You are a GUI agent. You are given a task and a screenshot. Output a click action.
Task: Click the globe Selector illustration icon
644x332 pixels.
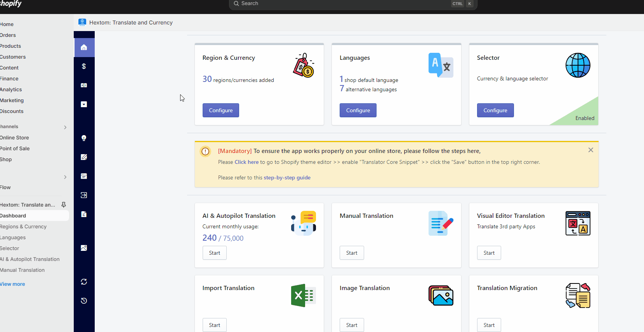pyautogui.click(x=578, y=65)
